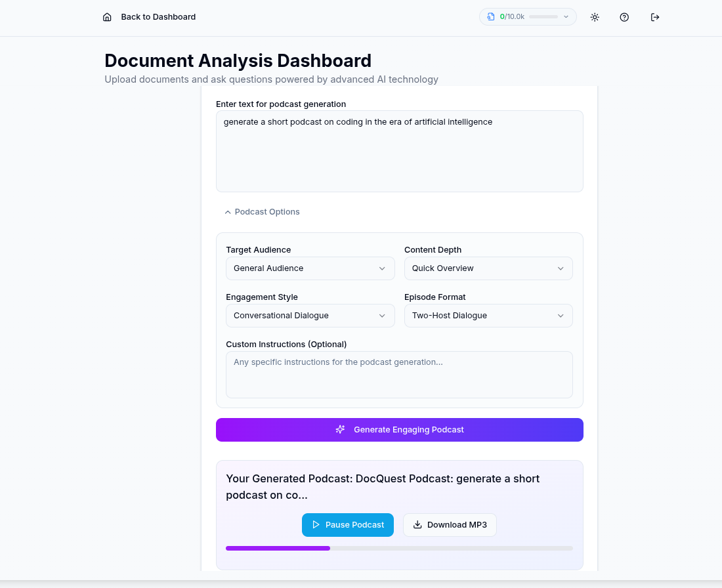
Task: Click the Enter text for podcast generation label
Action: click(281, 104)
